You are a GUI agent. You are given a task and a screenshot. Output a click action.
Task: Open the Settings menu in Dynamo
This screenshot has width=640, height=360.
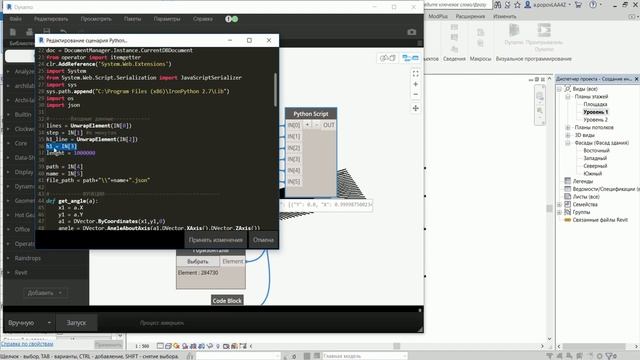pos(167,19)
